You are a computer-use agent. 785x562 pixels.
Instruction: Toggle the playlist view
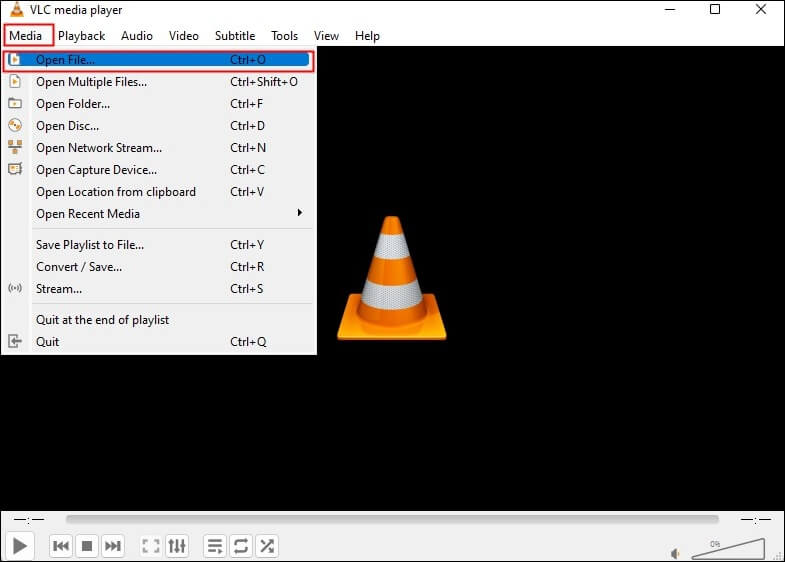point(214,546)
